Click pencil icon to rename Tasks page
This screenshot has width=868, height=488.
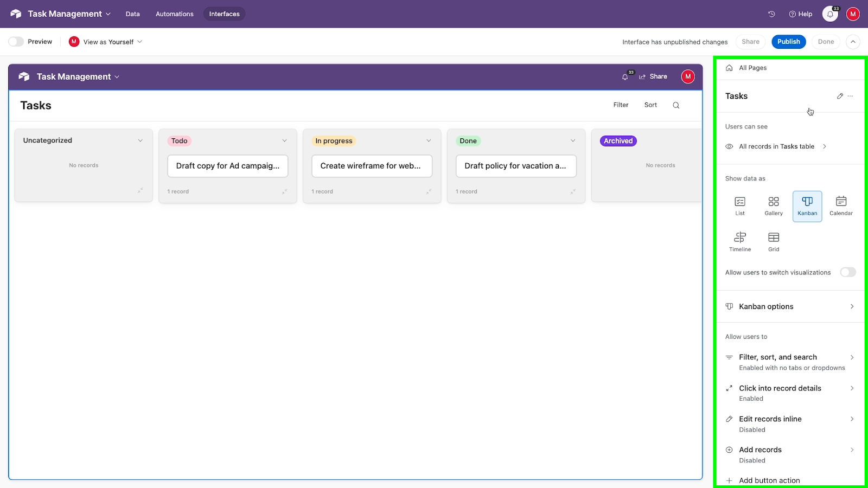(x=840, y=96)
